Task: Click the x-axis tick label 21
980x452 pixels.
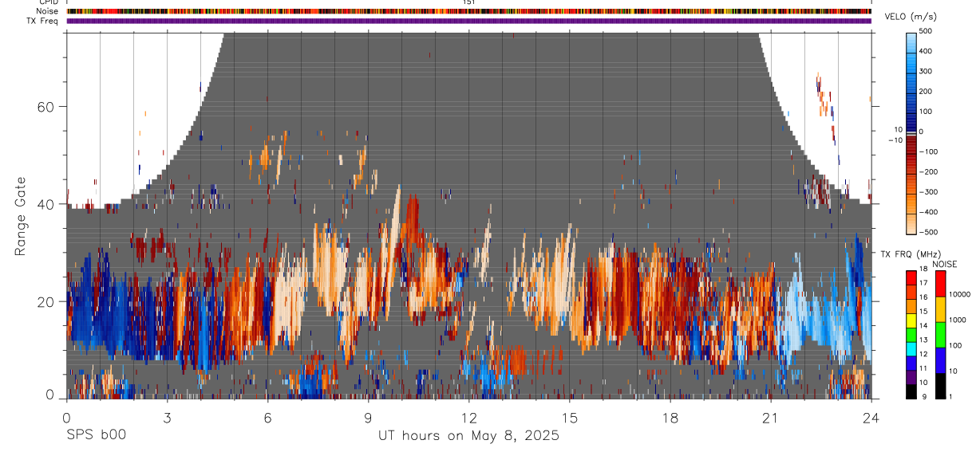Action: coord(771,418)
